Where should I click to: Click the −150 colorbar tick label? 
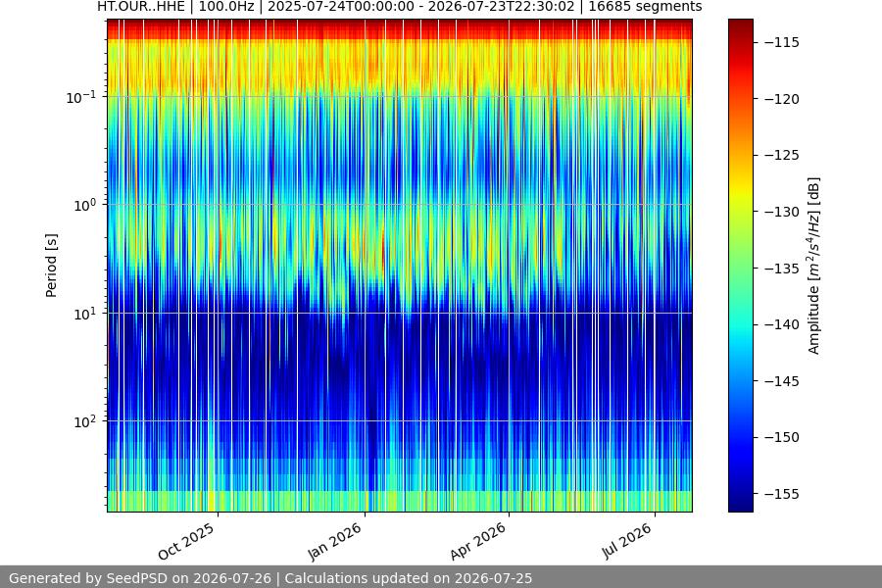pos(782,437)
